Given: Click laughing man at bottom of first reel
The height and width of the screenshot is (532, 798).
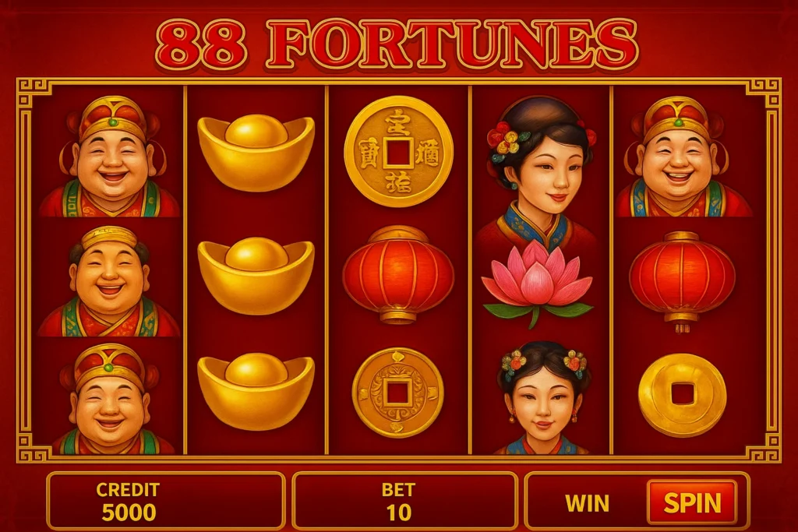Looking at the screenshot, I should click(x=109, y=400).
